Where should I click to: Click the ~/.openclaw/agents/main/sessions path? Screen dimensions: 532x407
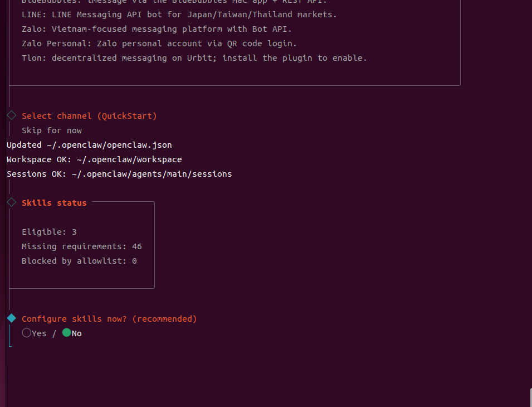click(152, 174)
